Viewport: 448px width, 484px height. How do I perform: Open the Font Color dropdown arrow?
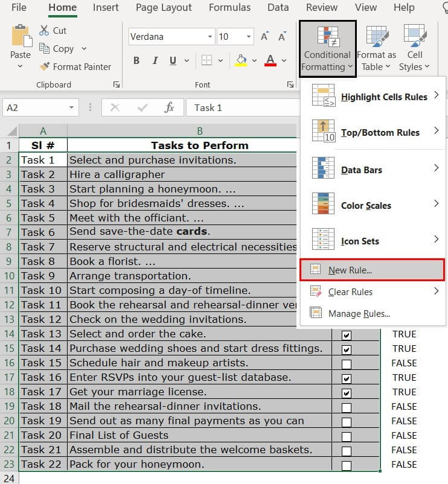[284, 60]
